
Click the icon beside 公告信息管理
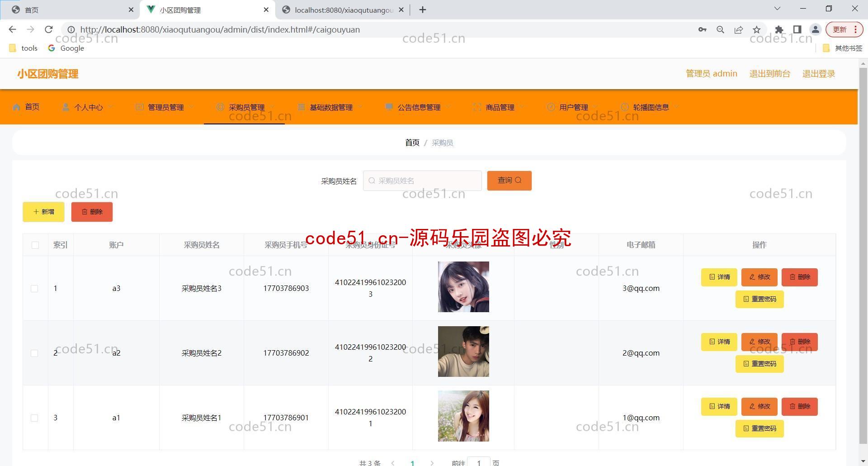[x=389, y=107]
